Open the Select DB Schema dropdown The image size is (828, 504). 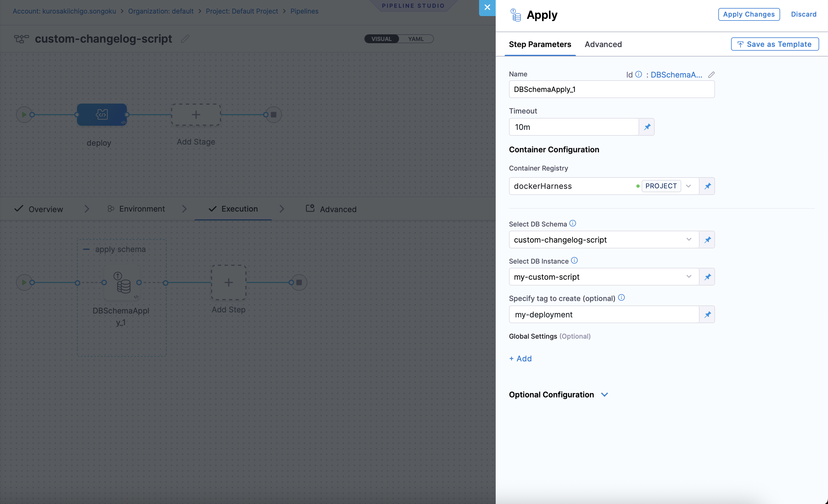689,240
